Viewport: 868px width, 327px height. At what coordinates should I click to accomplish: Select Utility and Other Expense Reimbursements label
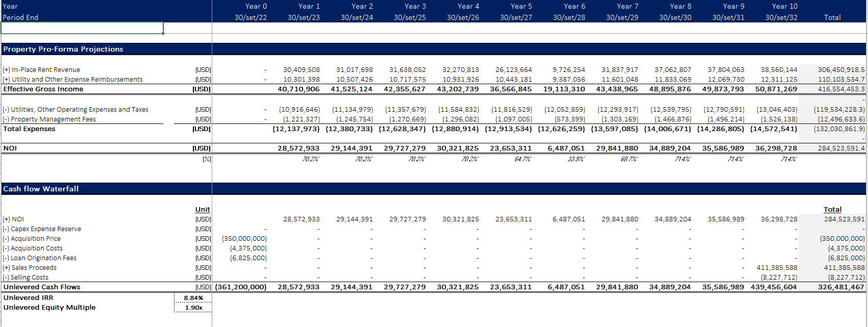[x=72, y=80]
